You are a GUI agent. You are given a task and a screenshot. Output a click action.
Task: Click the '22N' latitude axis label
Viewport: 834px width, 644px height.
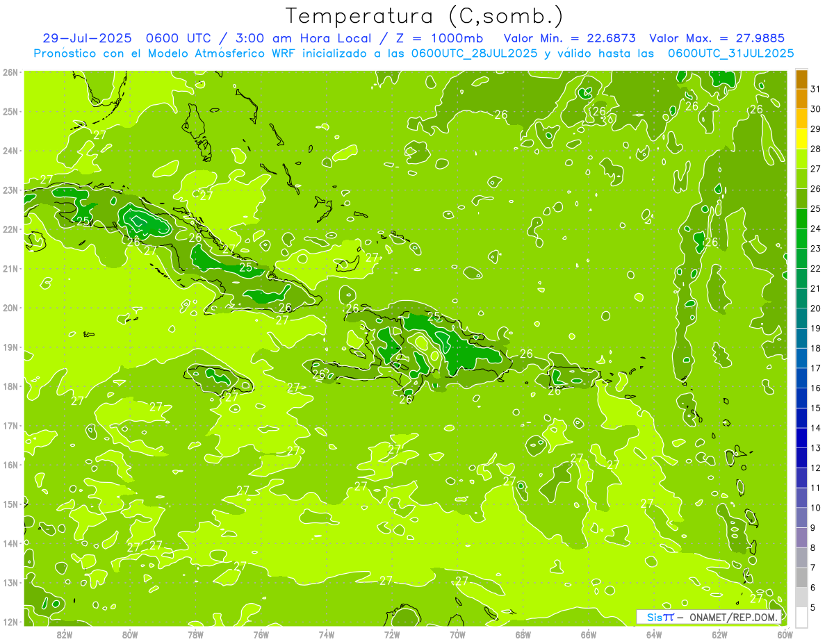point(10,229)
